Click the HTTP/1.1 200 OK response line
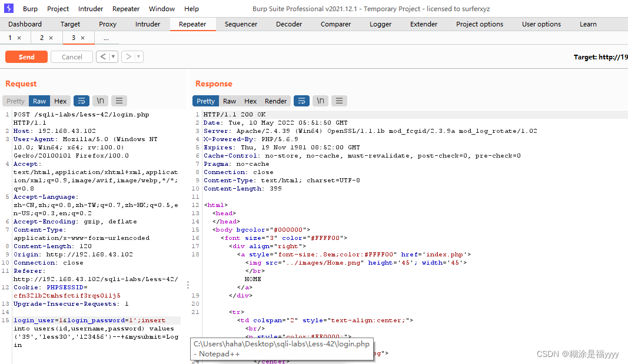 [234, 115]
